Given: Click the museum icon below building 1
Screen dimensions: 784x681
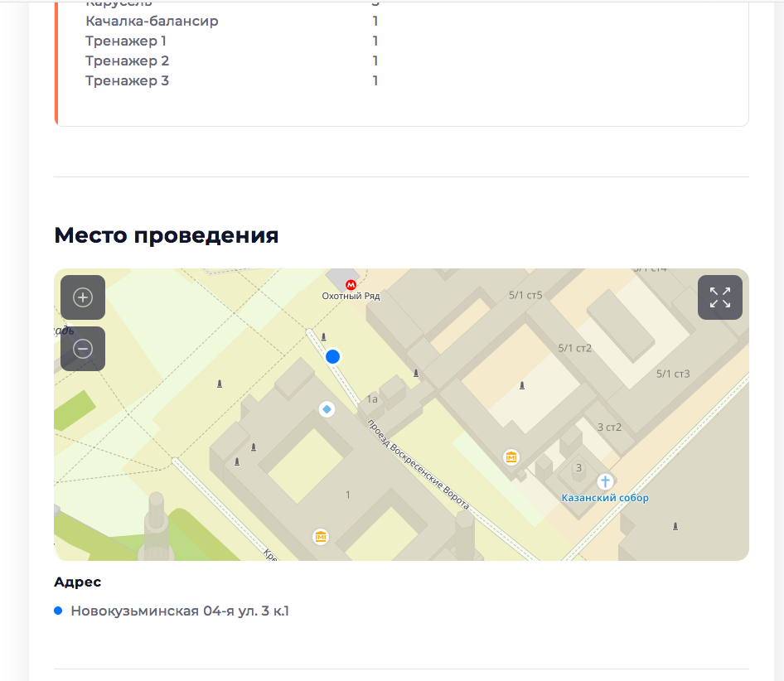Looking at the screenshot, I should [321, 537].
